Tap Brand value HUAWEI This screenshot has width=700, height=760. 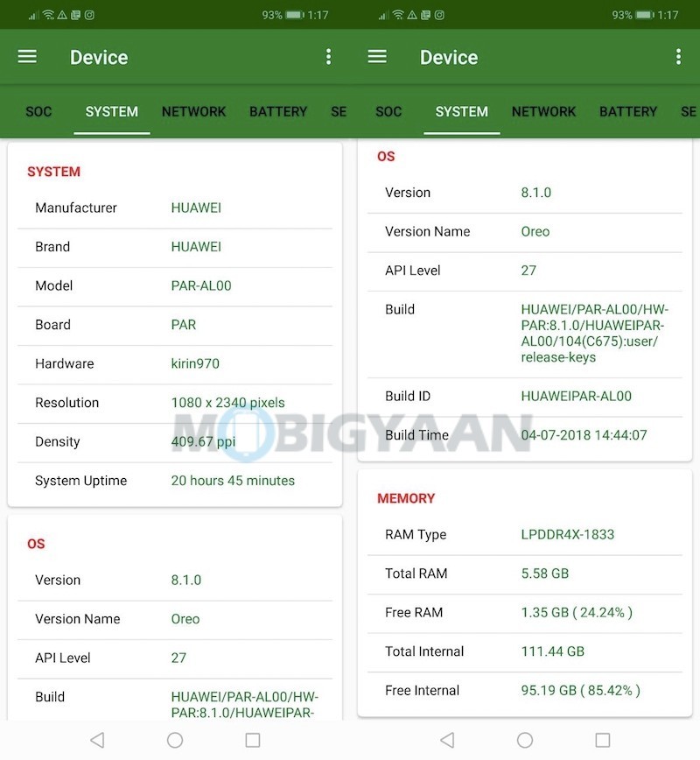click(196, 246)
